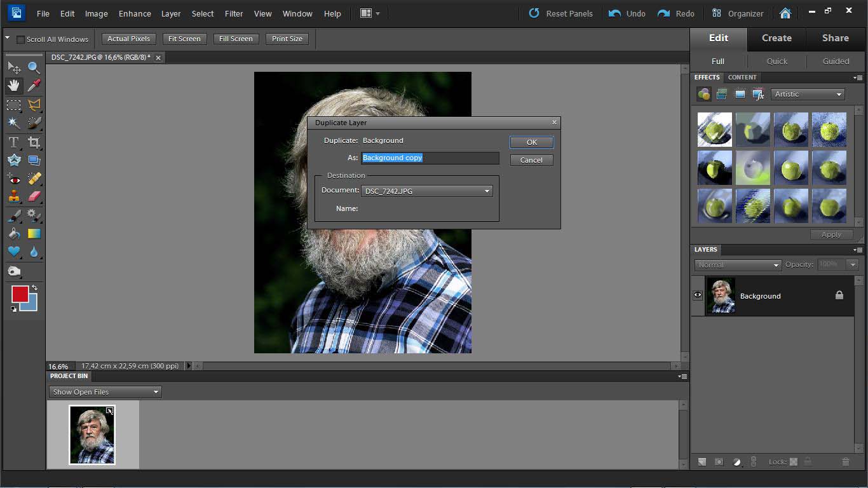868x488 pixels.
Task: Activate the Red Eye Removal tool
Action: 13,179
